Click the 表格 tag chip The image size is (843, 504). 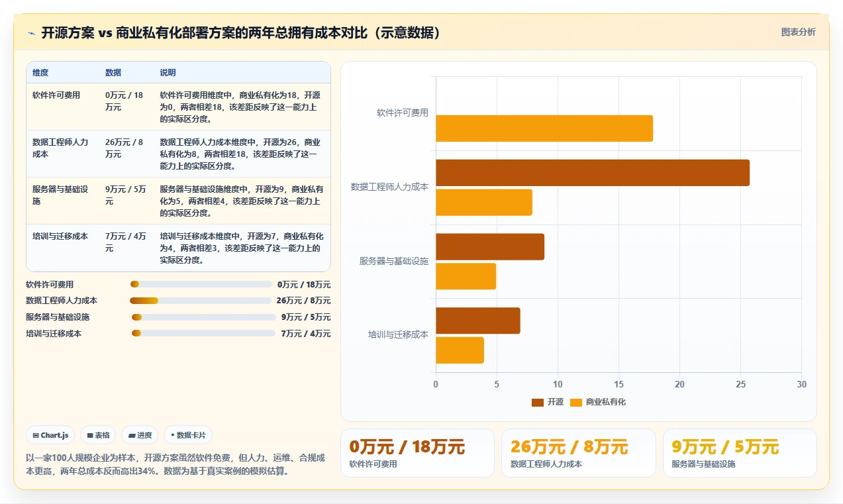pos(98,435)
